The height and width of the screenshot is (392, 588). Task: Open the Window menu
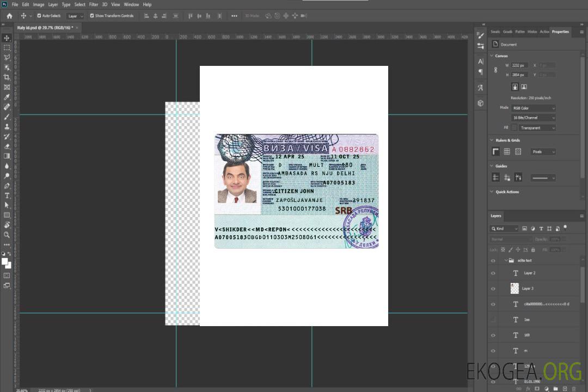click(x=131, y=4)
